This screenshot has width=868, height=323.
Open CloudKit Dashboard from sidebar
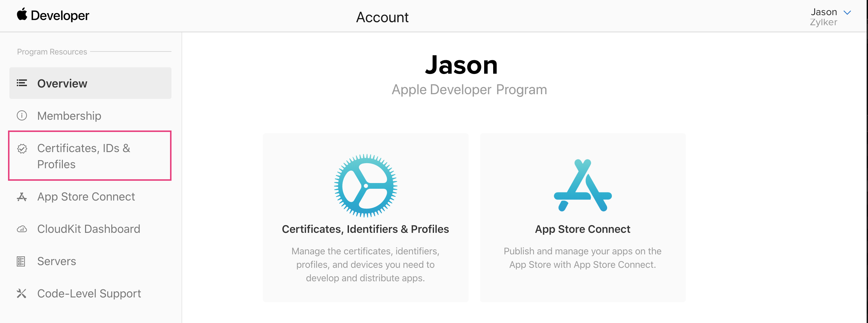coord(89,229)
